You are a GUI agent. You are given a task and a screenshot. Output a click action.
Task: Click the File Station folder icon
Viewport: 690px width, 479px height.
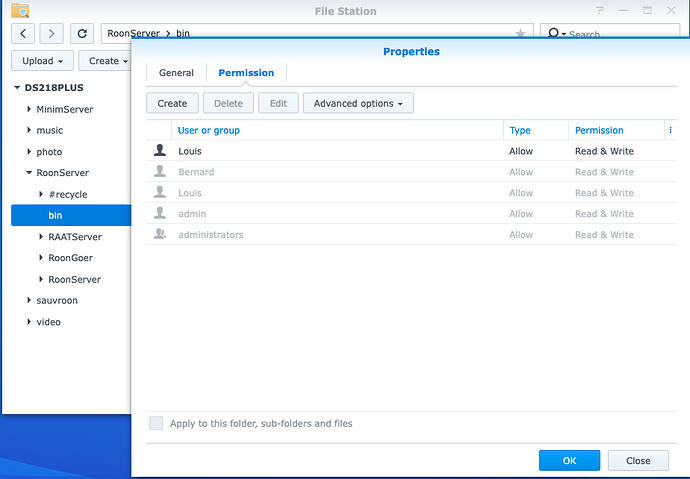pos(20,10)
